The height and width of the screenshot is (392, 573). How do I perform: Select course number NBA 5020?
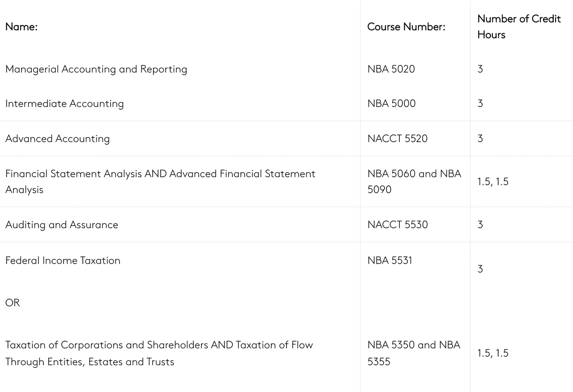391,69
